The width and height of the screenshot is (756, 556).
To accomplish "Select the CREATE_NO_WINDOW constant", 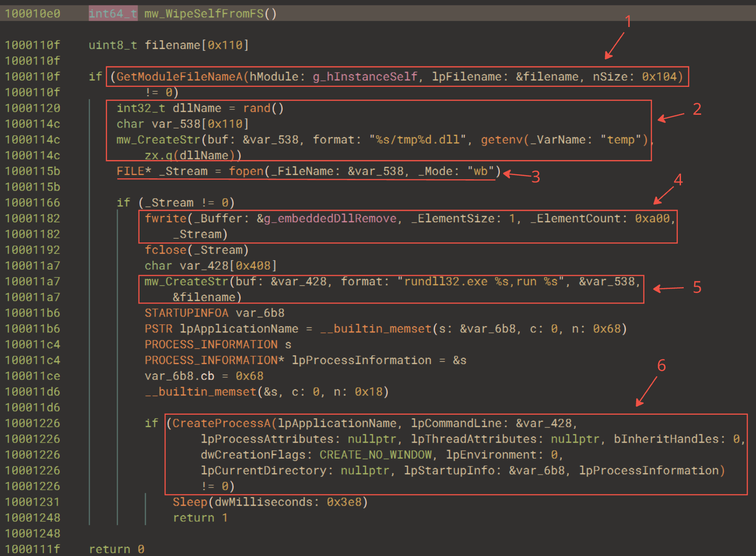I will 375,454.
